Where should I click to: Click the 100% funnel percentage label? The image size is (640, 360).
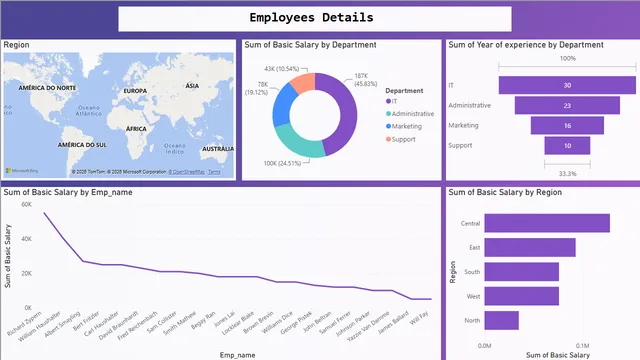(x=567, y=58)
